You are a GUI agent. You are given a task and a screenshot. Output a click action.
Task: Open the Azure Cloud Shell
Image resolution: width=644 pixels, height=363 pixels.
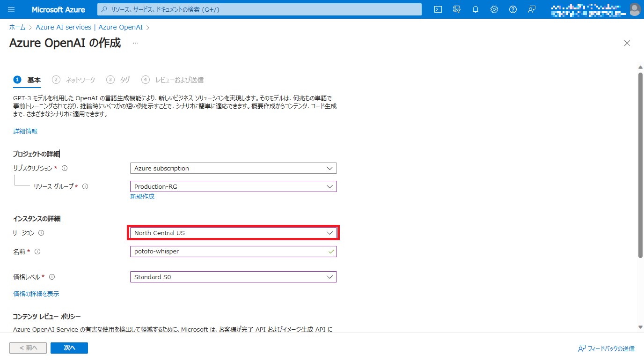[438, 9]
